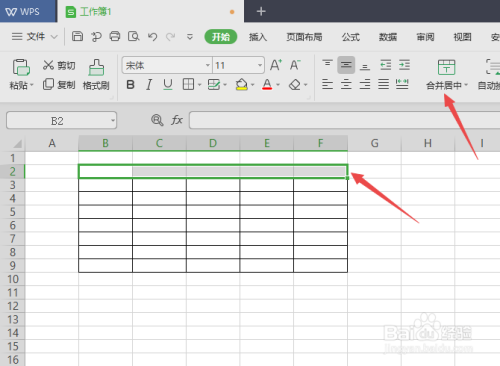Decrease font size with A-

pyautogui.click(x=295, y=65)
